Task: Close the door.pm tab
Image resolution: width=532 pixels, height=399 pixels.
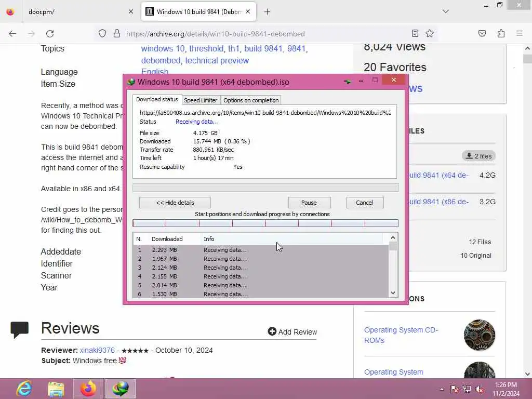Action: pyautogui.click(x=131, y=11)
